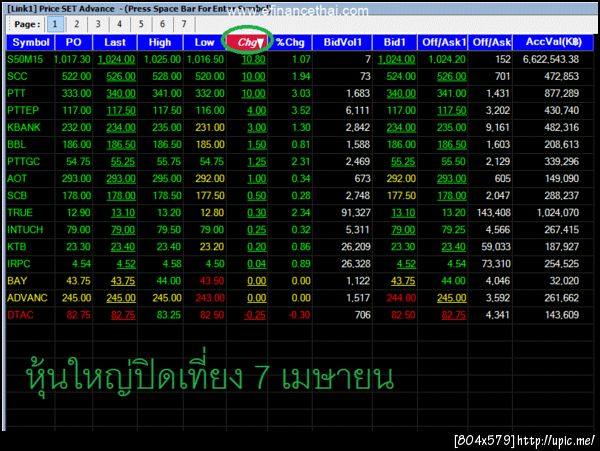Select the KTB symbol

click(17, 247)
